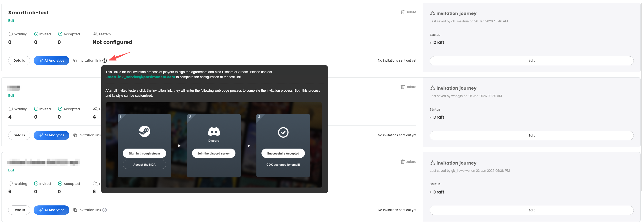
Task: Click the help icon beside bottom Invitation link
Action: click(x=104, y=210)
